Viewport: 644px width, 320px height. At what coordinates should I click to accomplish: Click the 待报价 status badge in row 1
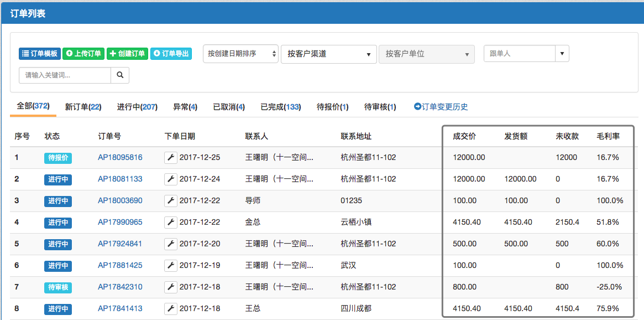59,158
